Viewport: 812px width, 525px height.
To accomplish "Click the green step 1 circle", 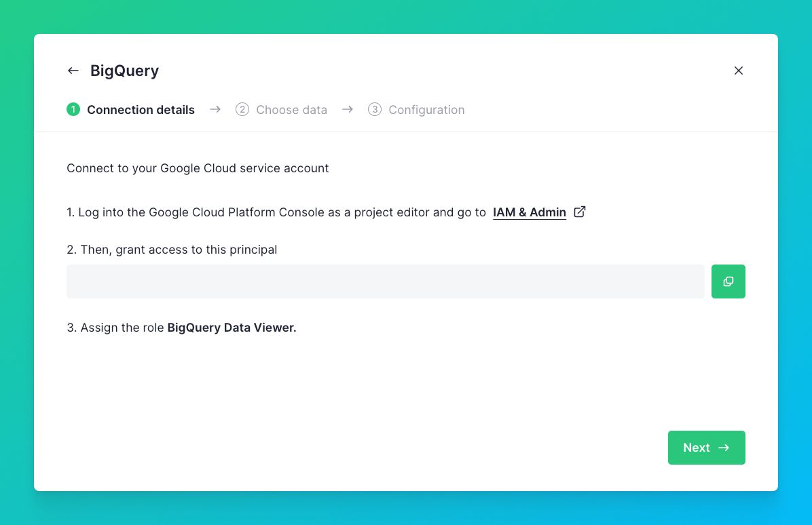I will [x=73, y=110].
